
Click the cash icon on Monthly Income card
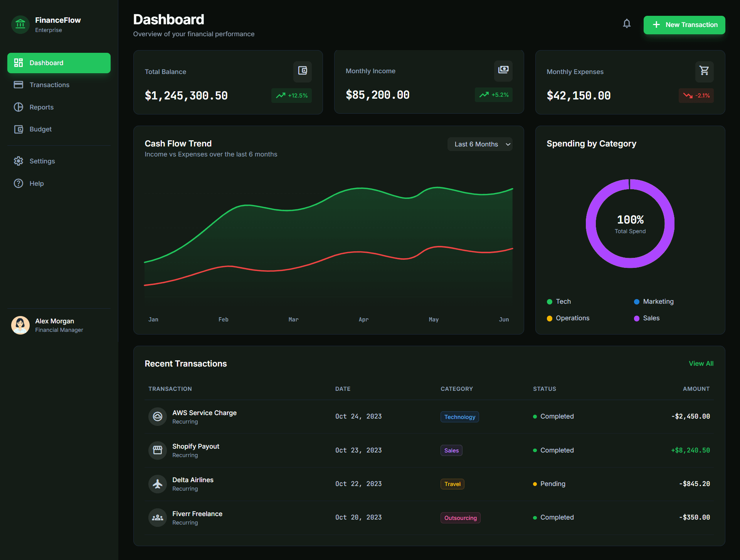pyautogui.click(x=503, y=70)
